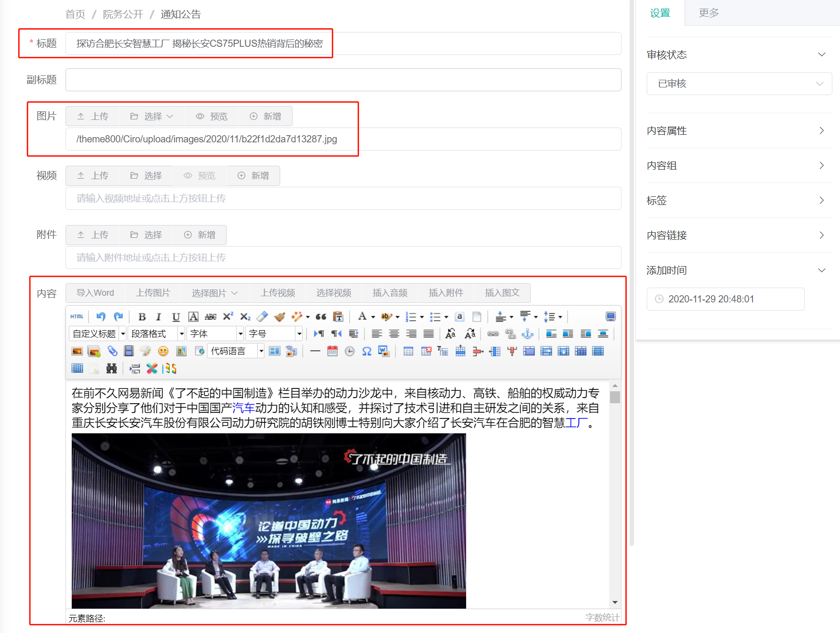View the HTML source code
Screen dimensions: 840x633
[76, 316]
